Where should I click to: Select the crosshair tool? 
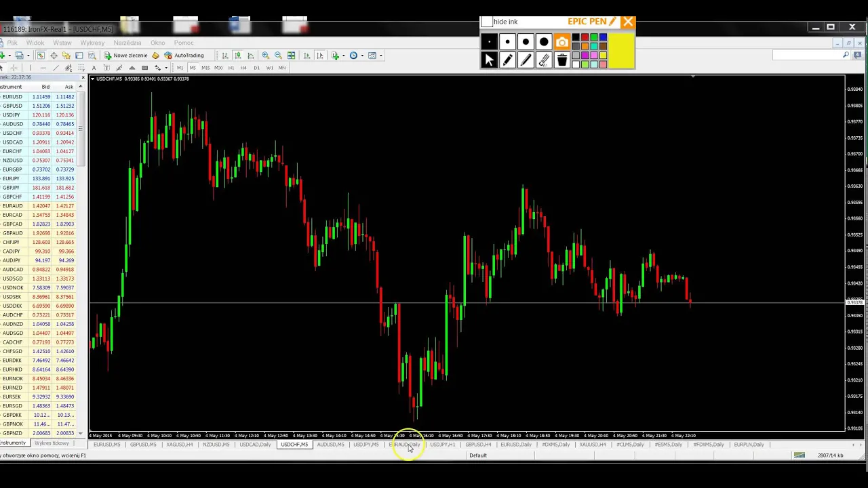[14, 68]
